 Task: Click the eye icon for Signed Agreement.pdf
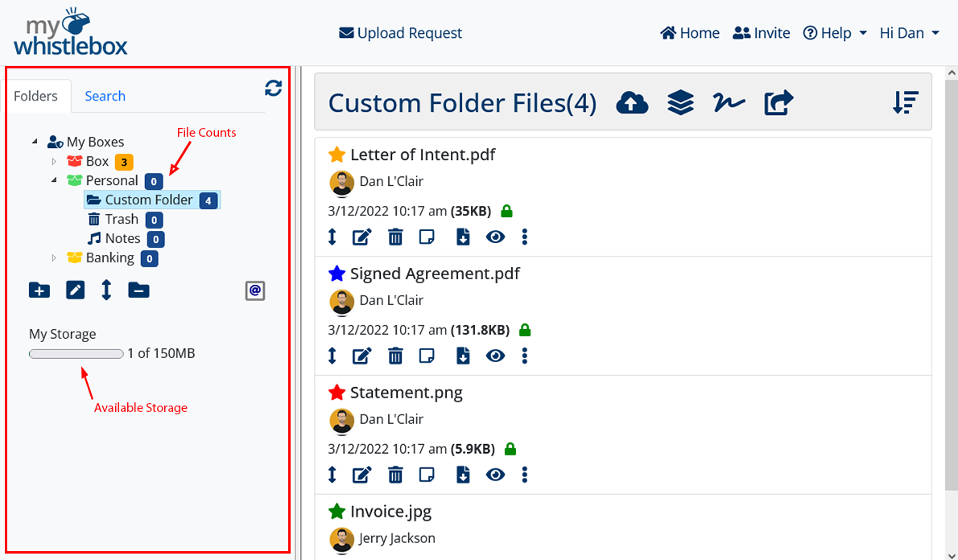pyautogui.click(x=495, y=356)
